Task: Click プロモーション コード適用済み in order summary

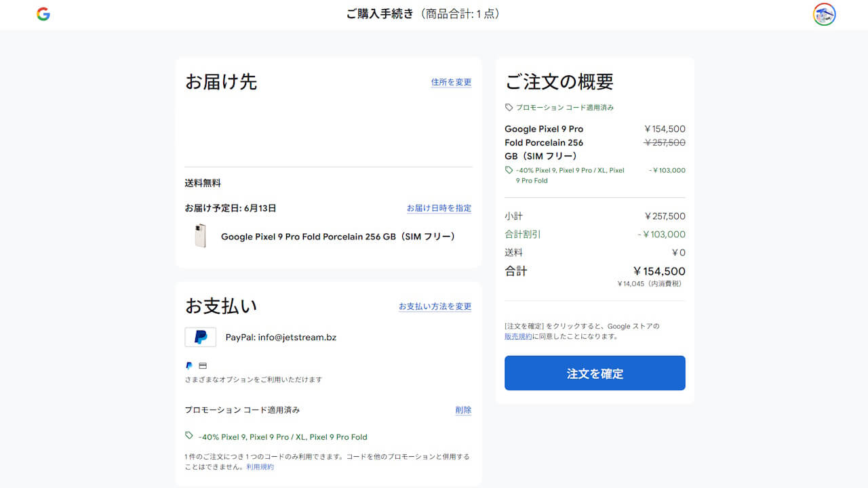Action: [565, 107]
